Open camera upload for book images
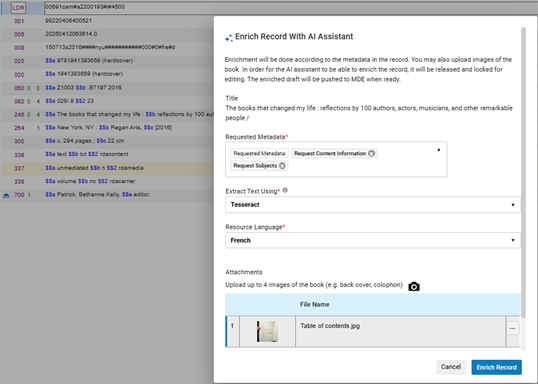 point(414,286)
